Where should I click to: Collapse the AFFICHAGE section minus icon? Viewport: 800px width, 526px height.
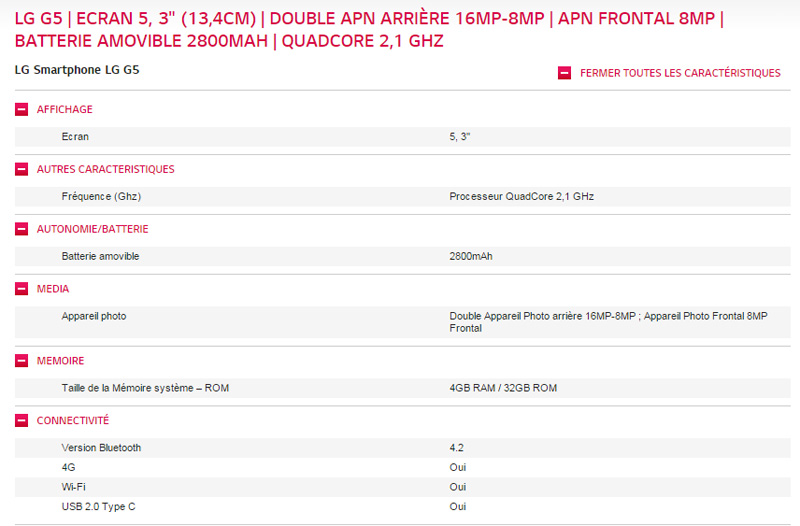point(21,109)
